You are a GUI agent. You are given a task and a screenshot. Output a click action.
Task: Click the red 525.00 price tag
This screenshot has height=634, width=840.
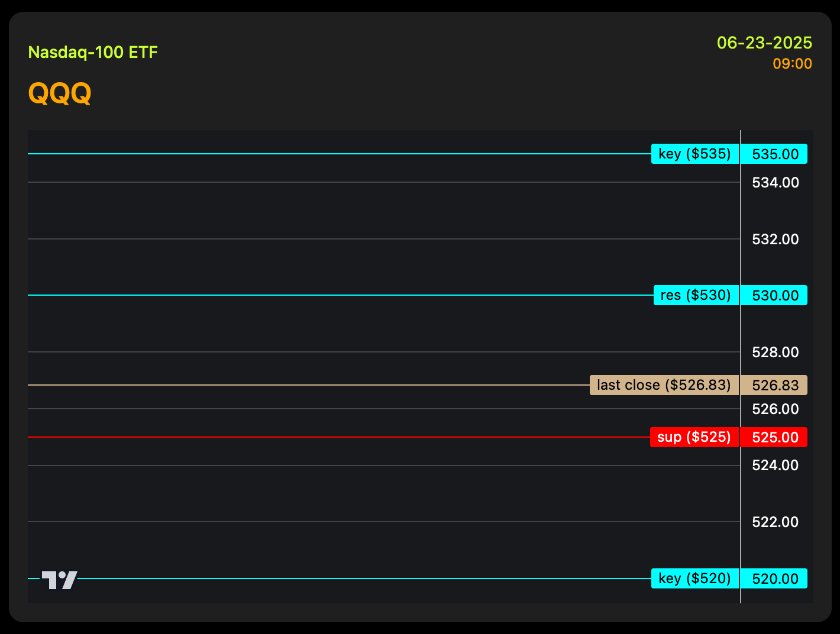pos(774,438)
